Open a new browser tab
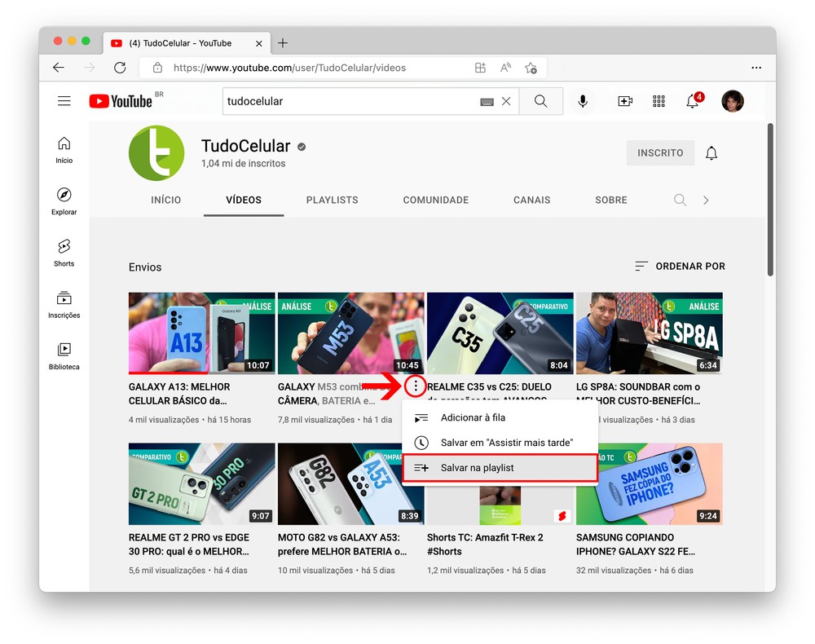815x644 pixels. (283, 43)
